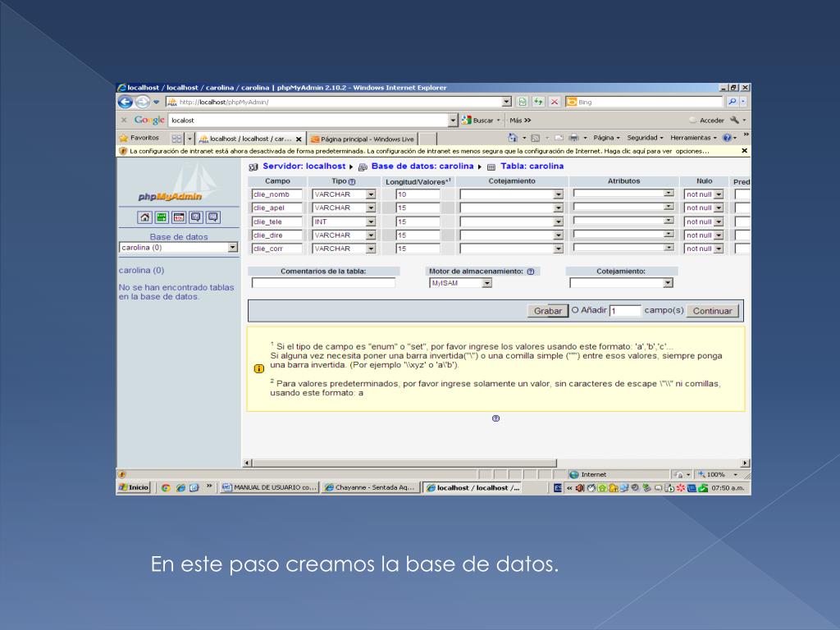Open phpMyAdmin documentation icon in sidebar
The width and height of the screenshot is (840, 630).
(196, 217)
